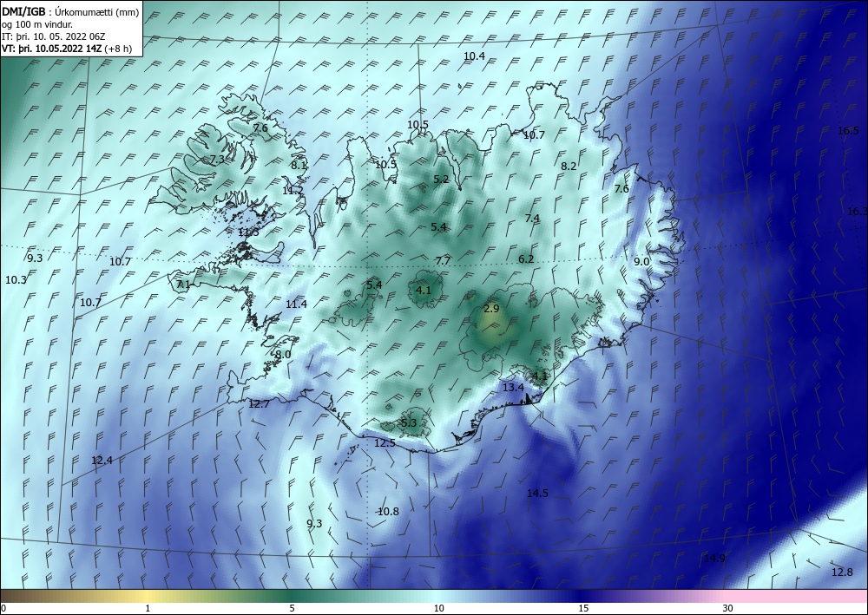The image size is (868, 615).
Task: Click the 'VT: þri. 10.05.2022 14Z (+8 h)' line
Action: click(67, 48)
